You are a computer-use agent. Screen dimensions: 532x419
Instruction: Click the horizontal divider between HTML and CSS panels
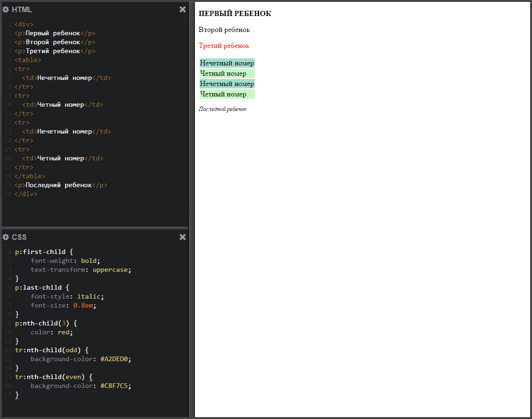[x=94, y=228]
